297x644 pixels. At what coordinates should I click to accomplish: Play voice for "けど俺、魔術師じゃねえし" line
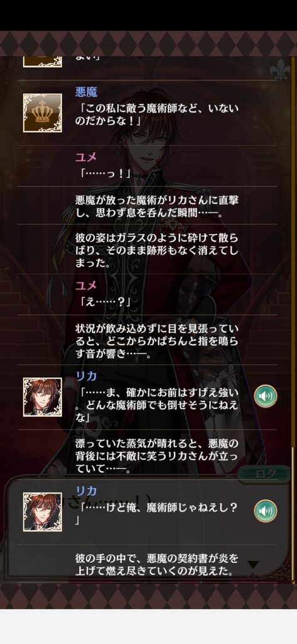click(266, 511)
